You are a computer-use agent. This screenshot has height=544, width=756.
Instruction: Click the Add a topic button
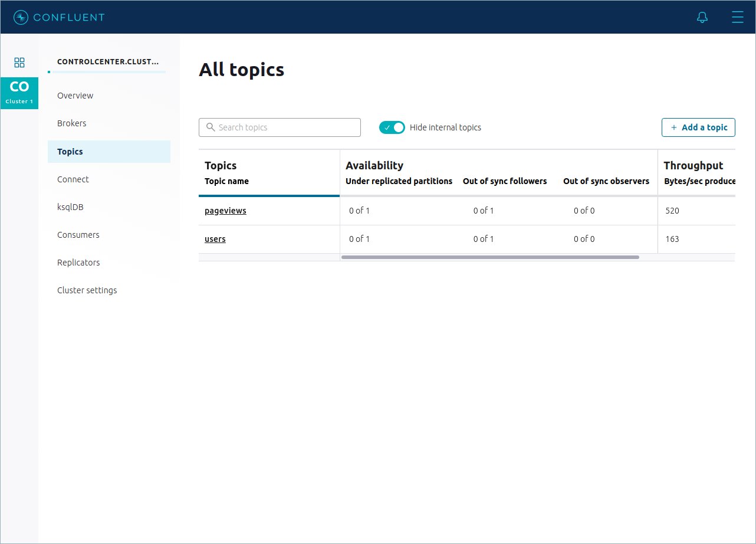(x=698, y=127)
